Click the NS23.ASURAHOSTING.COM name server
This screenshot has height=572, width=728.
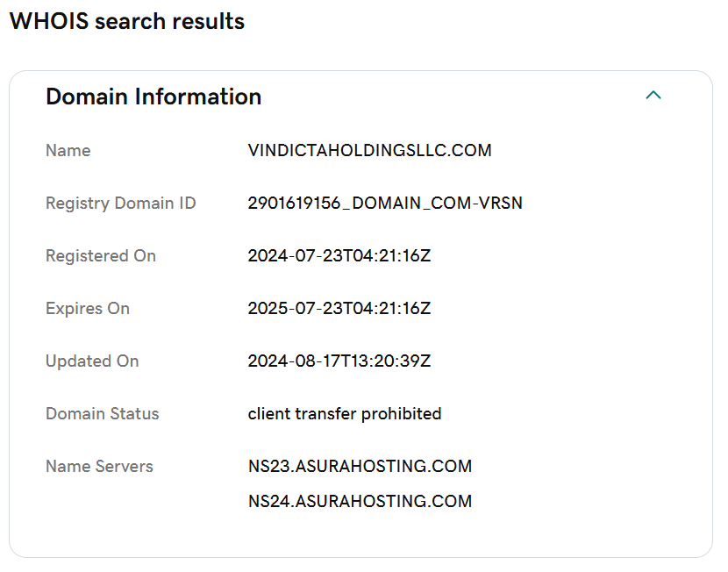tap(360, 466)
